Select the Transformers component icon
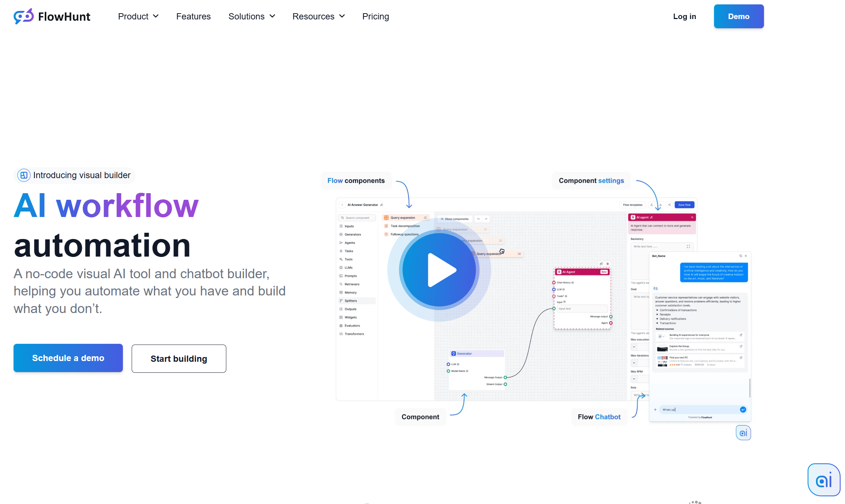 tap(341, 334)
